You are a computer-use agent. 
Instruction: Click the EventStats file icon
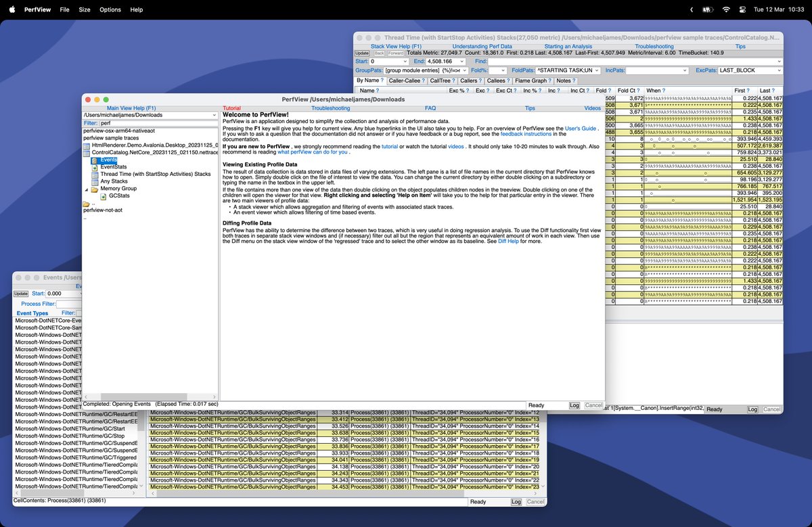click(95, 167)
